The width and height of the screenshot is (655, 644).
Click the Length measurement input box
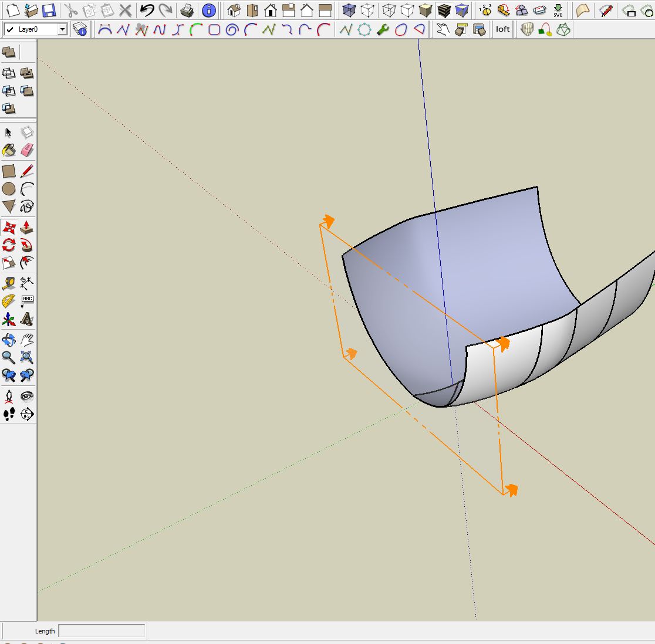pos(102,631)
